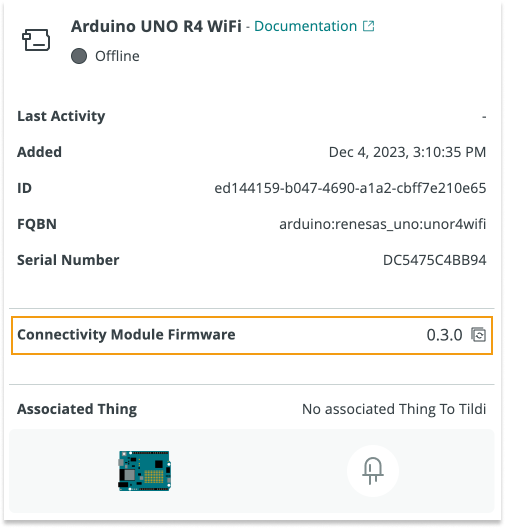Click the firmware update icon next to 0.3.0
Screen dimensions: 505x528
478,335
